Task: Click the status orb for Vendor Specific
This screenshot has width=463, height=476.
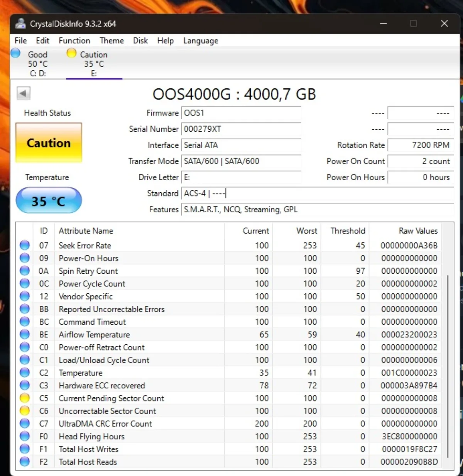Action: click(25, 296)
